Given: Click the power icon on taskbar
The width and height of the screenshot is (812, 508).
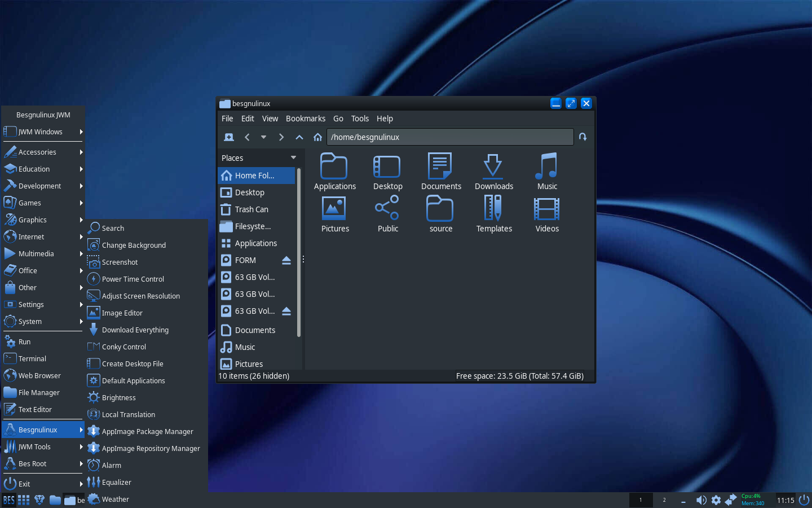Looking at the screenshot, I should pos(804,500).
